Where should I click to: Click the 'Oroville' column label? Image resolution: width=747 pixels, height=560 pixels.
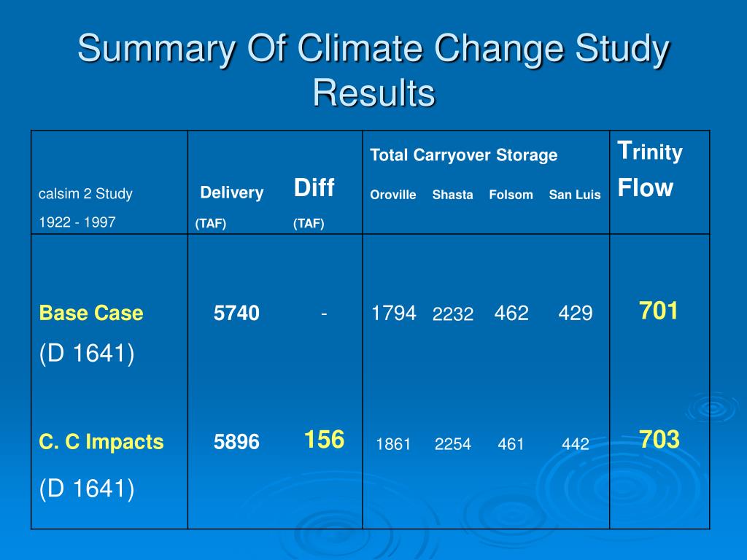tap(393, 195)
